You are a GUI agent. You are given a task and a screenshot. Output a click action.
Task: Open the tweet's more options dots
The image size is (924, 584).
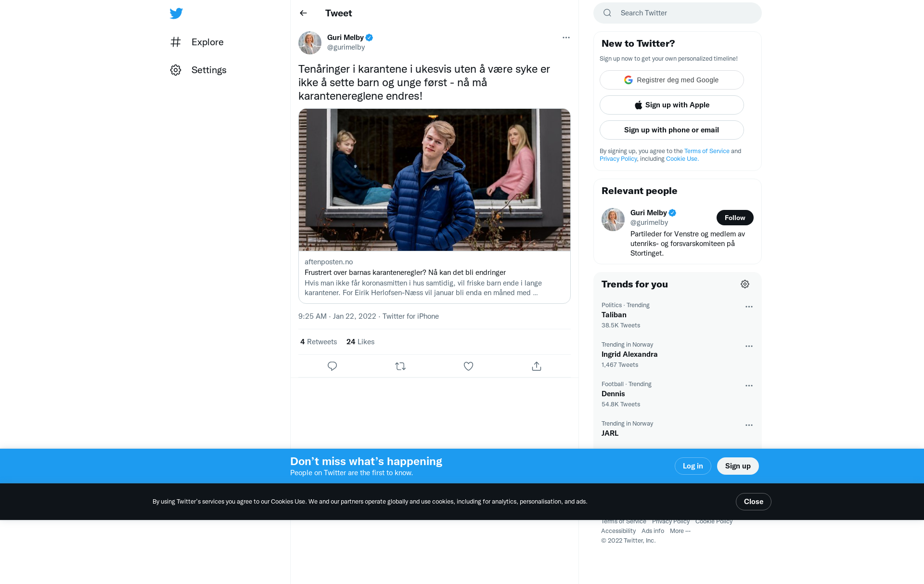coord(566,38)
